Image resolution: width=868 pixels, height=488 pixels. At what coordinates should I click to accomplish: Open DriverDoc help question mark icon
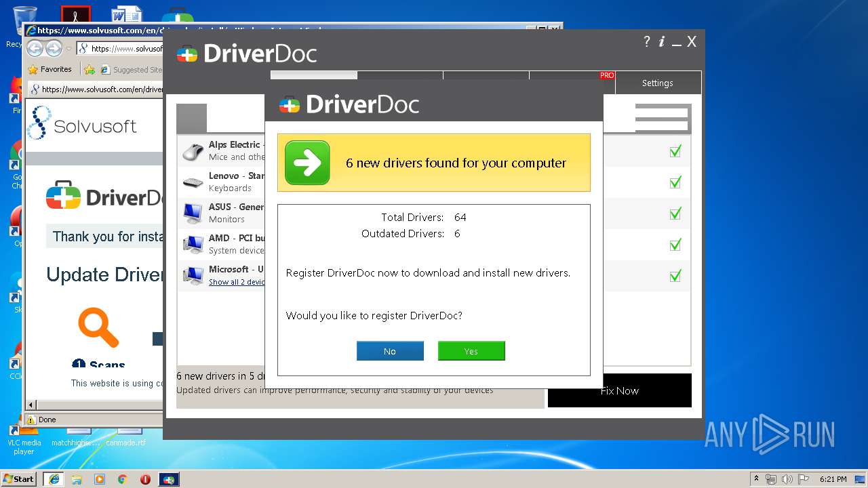646,41
